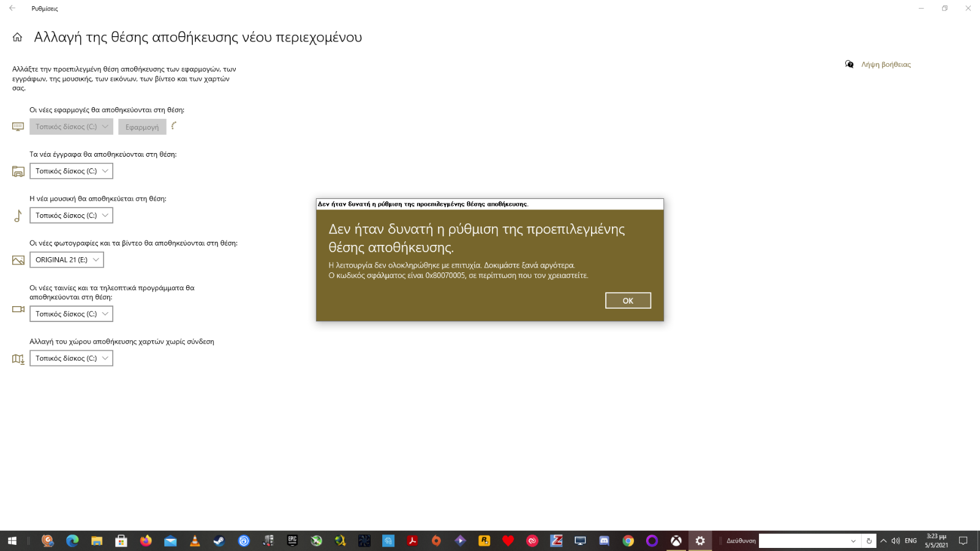The width and height of the screenshot is (980, 551).
Task: Launch Rockstar Games Launcher from taskbar
Action: pos(484,541)
